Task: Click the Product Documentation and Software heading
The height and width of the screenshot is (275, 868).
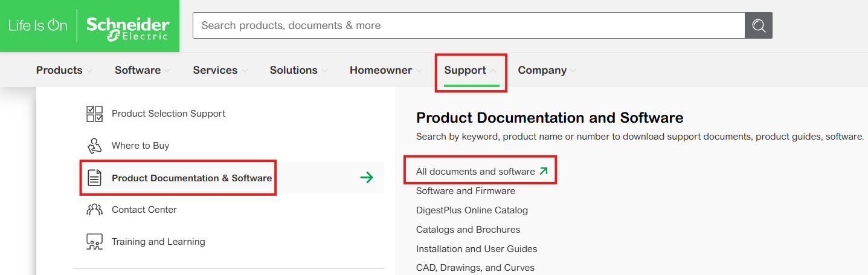Action: point(550,118)
